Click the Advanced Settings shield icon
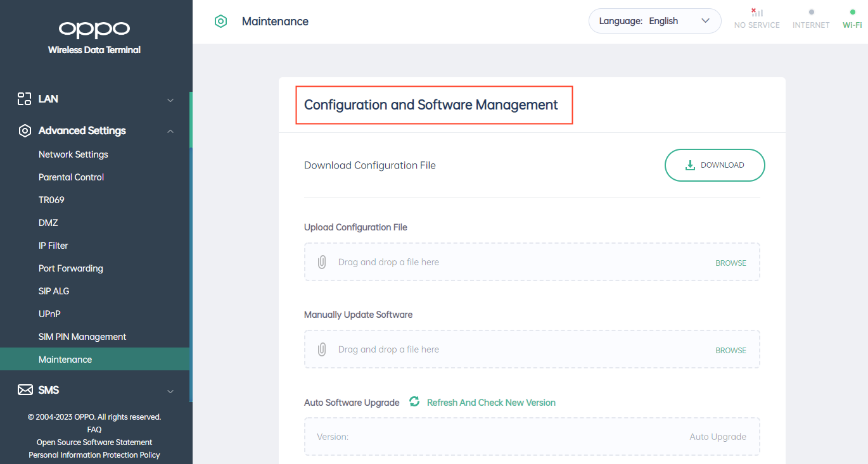The height and width of the screenshot is (464, 868). pos(24,130)
